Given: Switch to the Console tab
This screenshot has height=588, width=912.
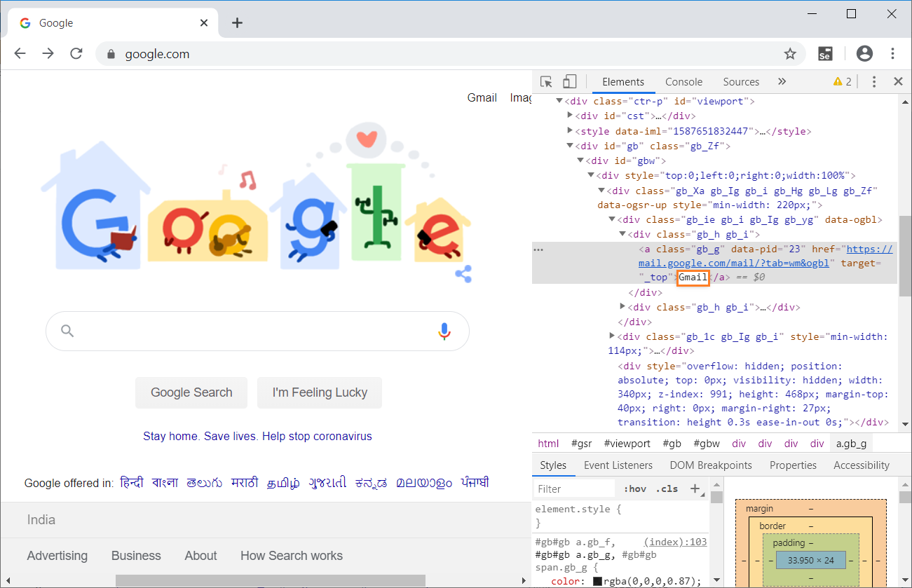Looking at the screenshot, I should (x=683, y=82).
